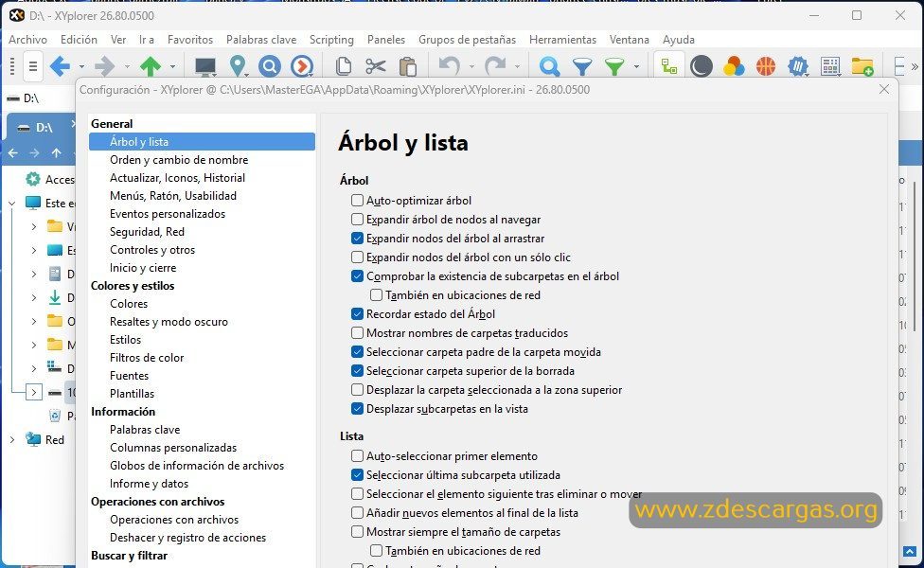Open the green Up arrow dropdown
Viewport: 924px width, 568px height.
pos(172,66)
